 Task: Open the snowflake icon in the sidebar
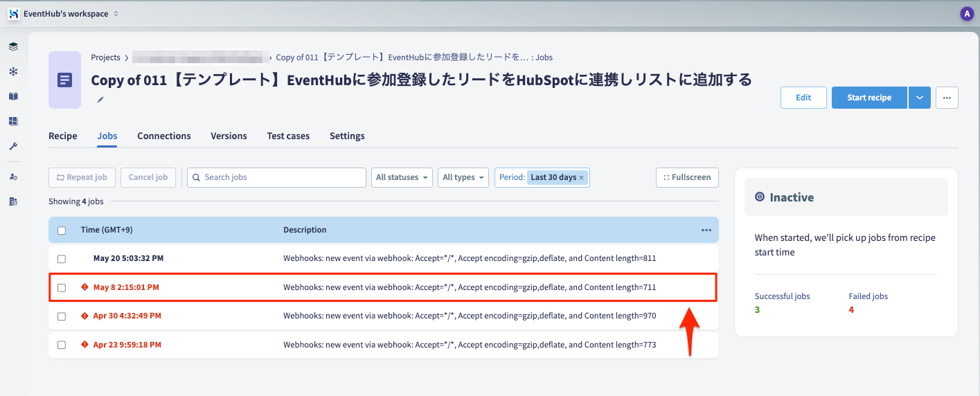(13, 71)
